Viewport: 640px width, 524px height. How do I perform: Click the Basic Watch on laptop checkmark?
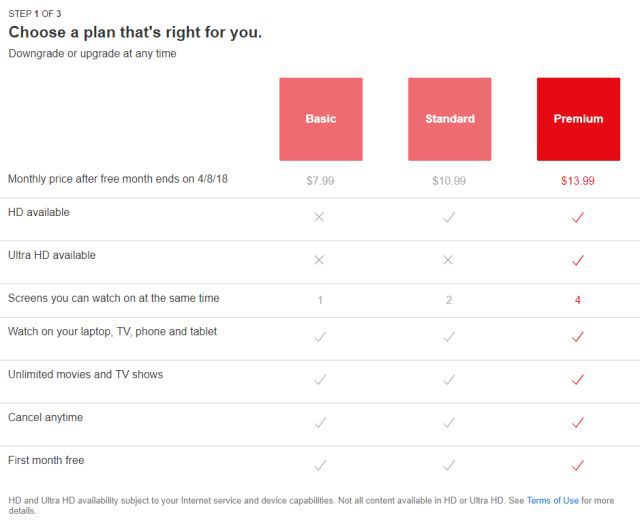320,337
